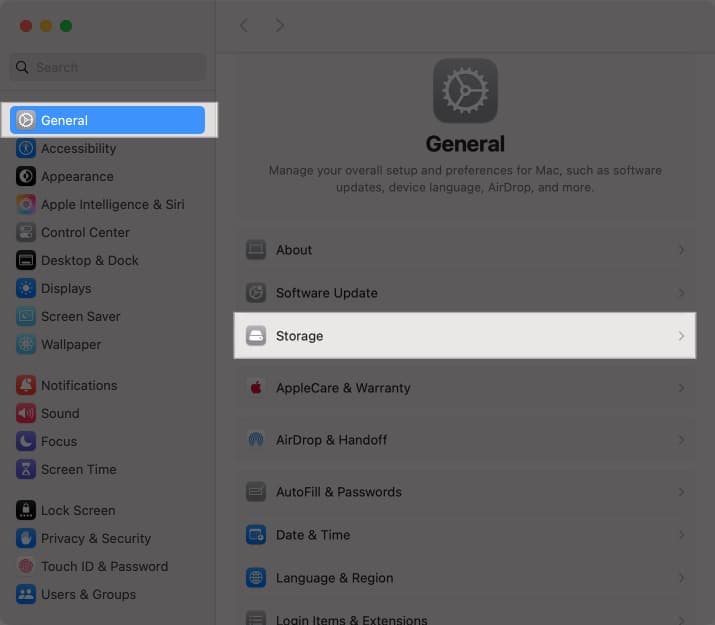Open Software Update settings row
Image resolution: width=715 pixels, height=625 pixels.
point(465,293)
